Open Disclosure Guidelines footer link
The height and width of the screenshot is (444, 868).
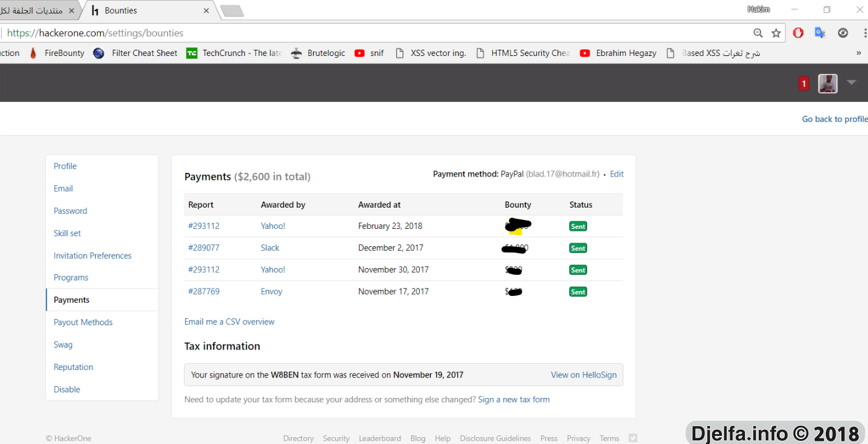tap(495, 438)
